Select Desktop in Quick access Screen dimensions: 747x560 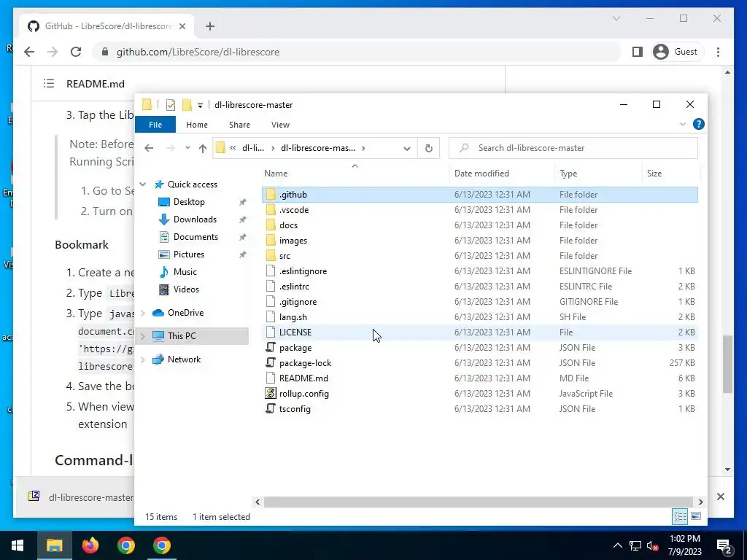[189, 202]
